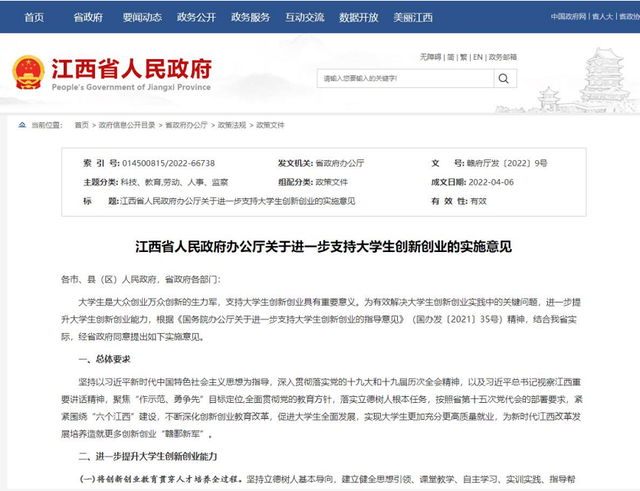The width and height of the screenshot is (640, 491).
Task: Click the 发文机关 value 省政府办公厅
Action: pyautogui.click(x=340, y=163)
